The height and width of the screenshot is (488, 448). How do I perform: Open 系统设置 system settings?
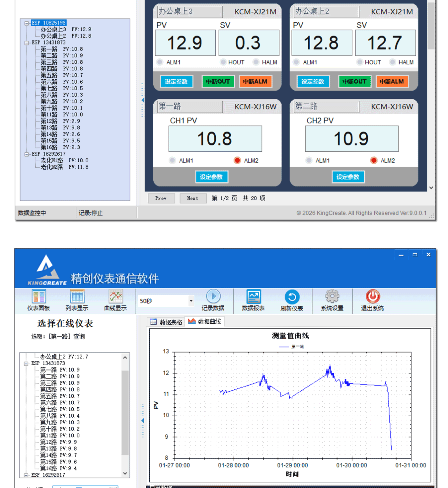click(332, 300)
